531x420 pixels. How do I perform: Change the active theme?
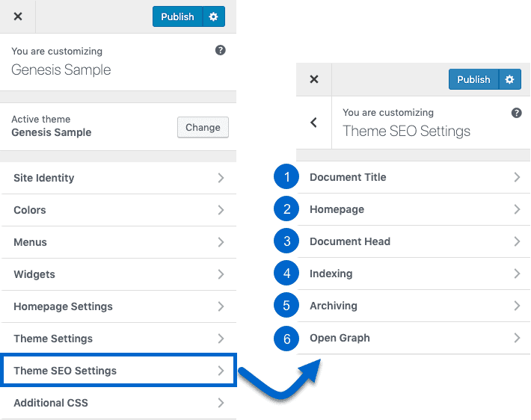203,127
